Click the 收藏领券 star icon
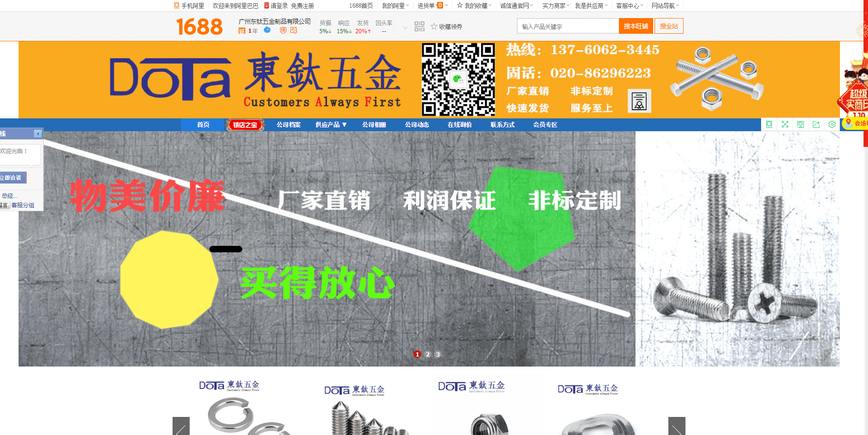Image resolution: width=868 pixels, height=435 pixels. (434, 27)
